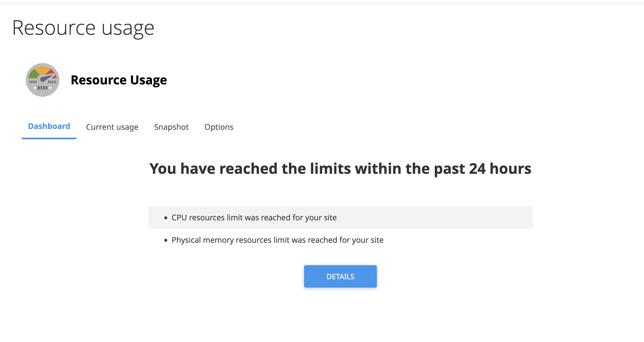Screen dimensions: 644x342
Task: Click the bold Resource Usage heading
Action: [x=119, y=80]
